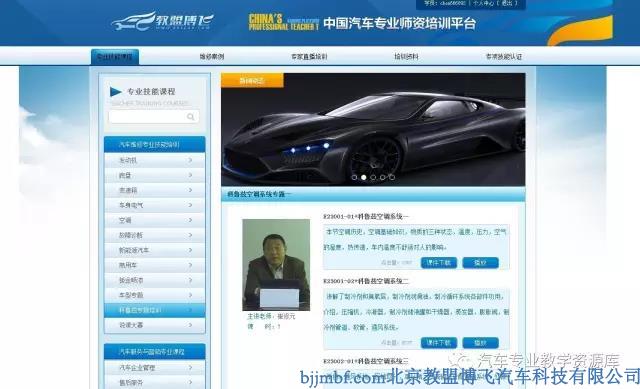Click the arrow icon on the 车身电气 row
This screenshot has width=640, height=389.
190,205
